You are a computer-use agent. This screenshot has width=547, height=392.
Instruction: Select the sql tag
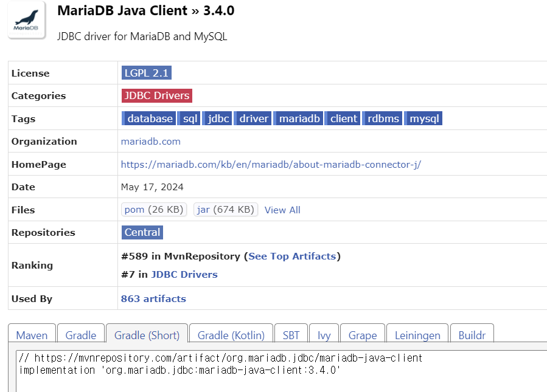190,119
